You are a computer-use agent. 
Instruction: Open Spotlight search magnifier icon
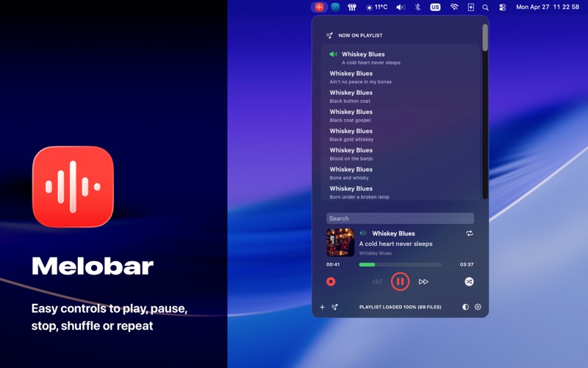click(485, 7)
